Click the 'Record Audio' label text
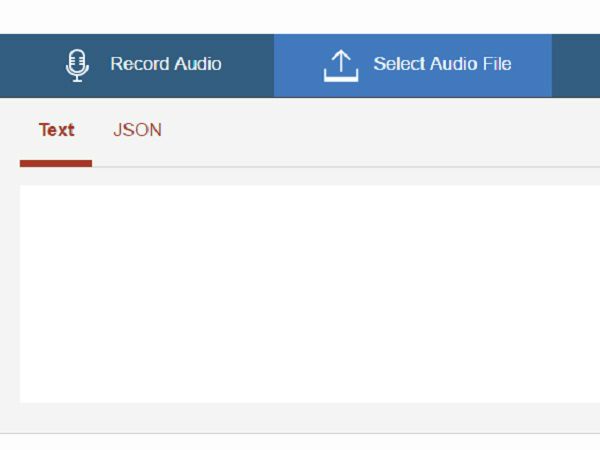 pyautogui.click(x=166, y=64)
